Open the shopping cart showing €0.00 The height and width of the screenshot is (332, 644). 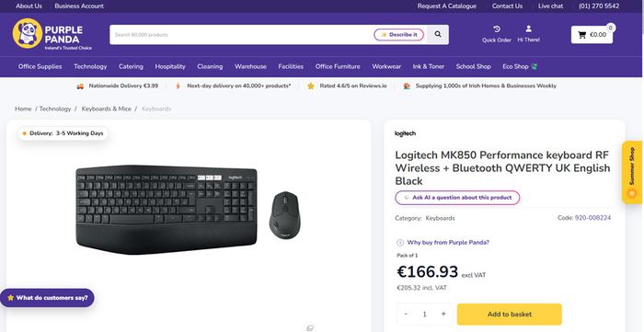[x=592, y=35]
